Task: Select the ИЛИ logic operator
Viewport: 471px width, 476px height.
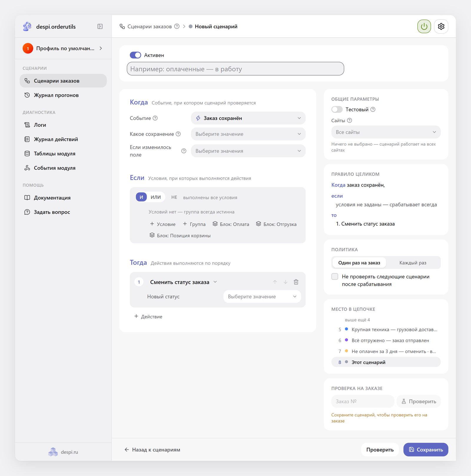Action: coord(156,197)
